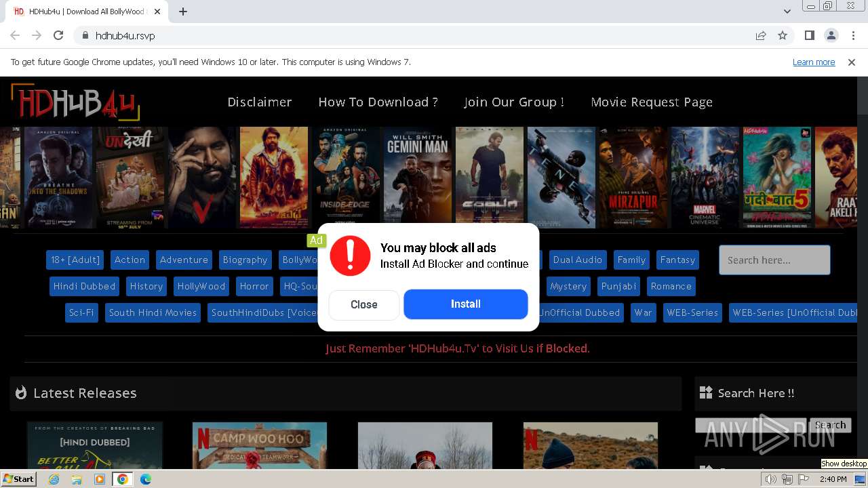Click the Windows Start button

18,479
